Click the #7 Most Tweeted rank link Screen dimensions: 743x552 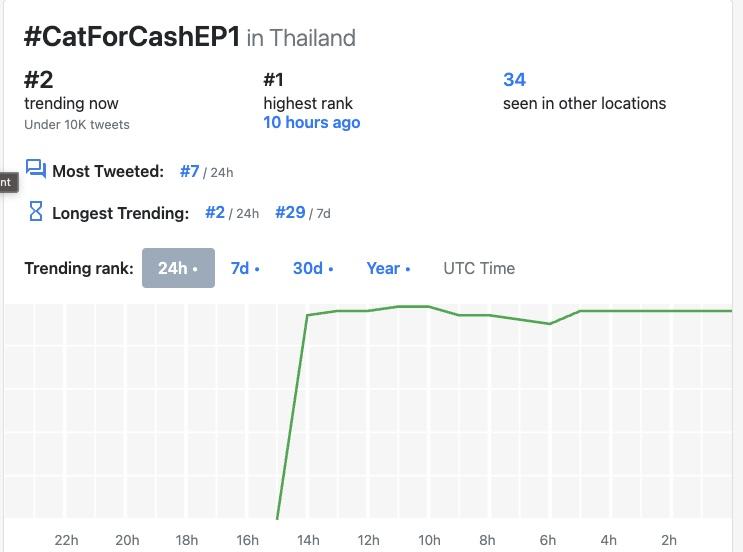(190, 171)
